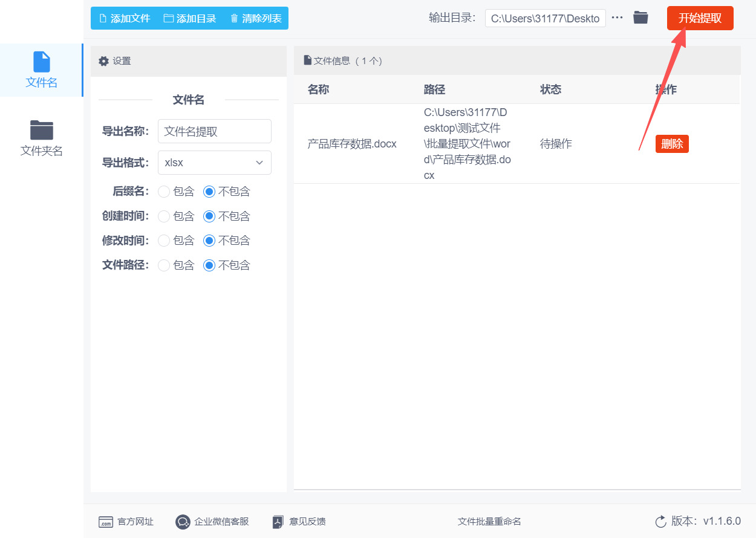
Task: Open the 文件名 sidebar tab
Action: pos(41,70)
